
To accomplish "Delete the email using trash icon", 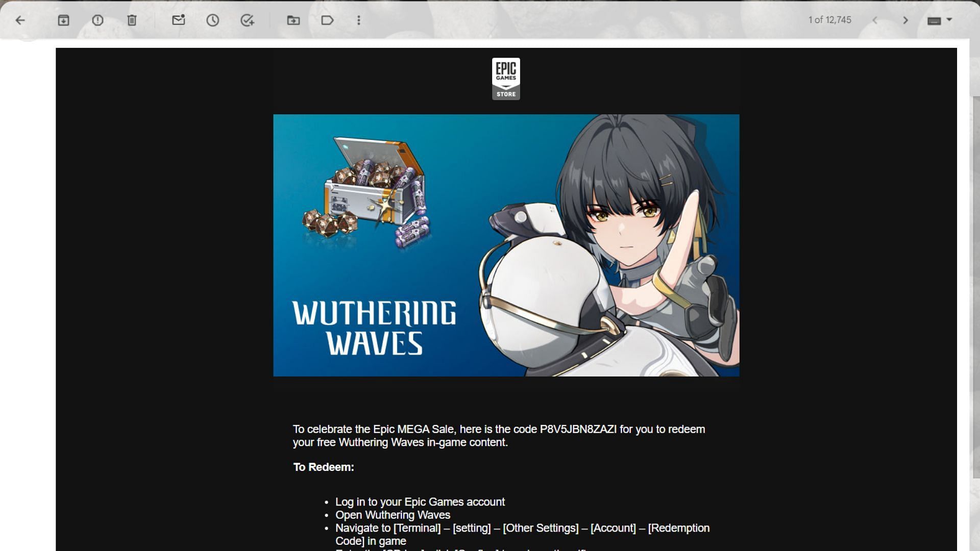I will coord(132,20).
